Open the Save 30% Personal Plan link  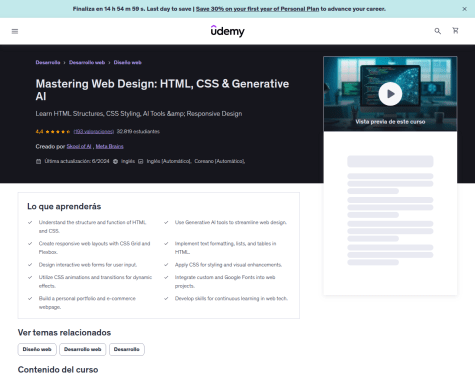pos(257,9)
